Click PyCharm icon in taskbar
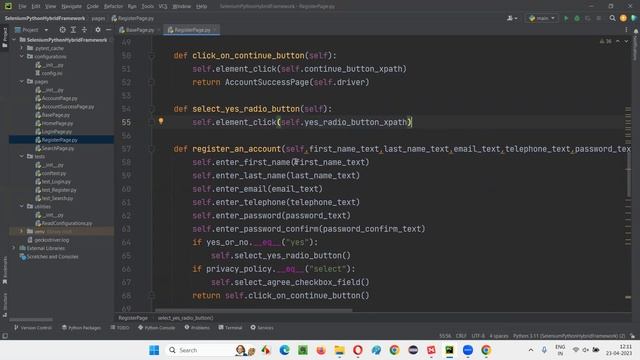This screenshot has width=640, height=360. point(449,350)
